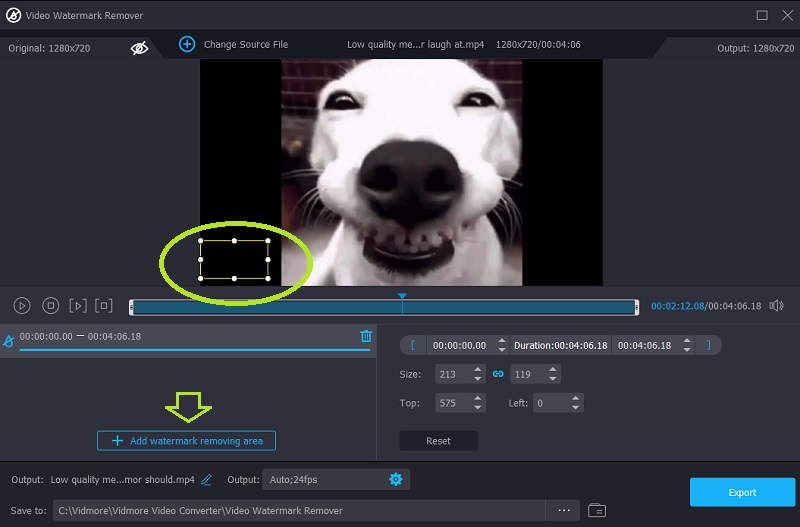Click the snapshot frame icon

pyautogui.click(x=105, y=306)
